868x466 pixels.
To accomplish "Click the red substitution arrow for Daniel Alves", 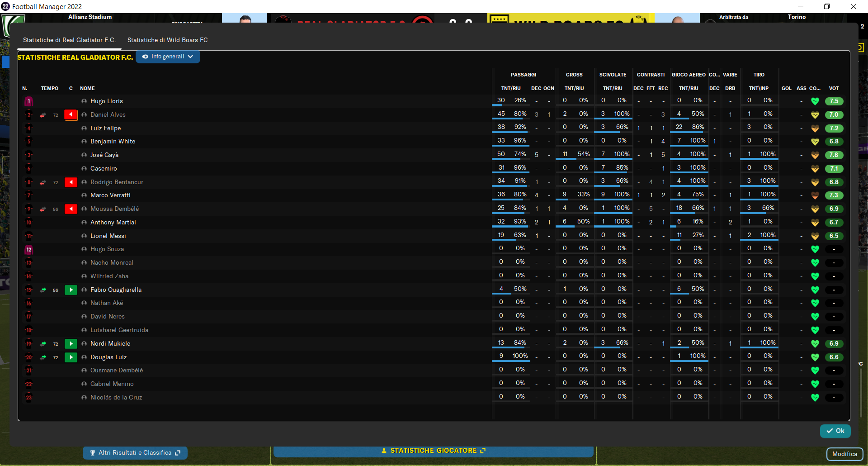I will click(x=71, y=115).
